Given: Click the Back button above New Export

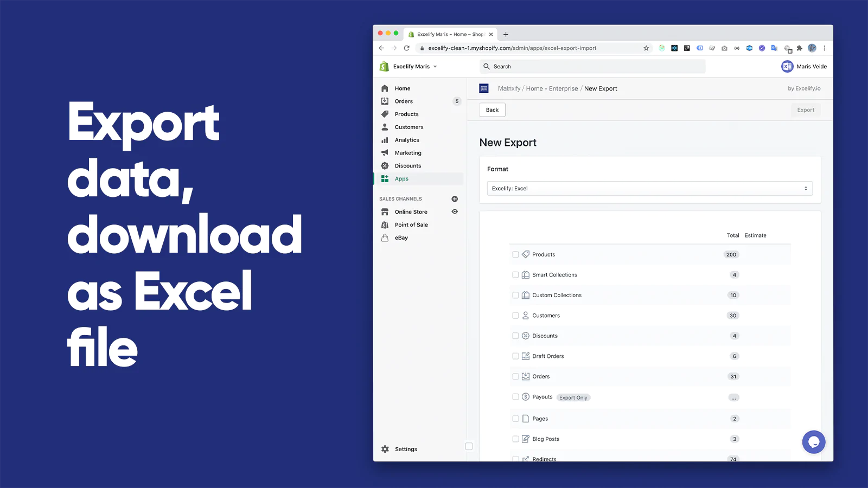Looking at the screenshot, I should coord(492,110).
